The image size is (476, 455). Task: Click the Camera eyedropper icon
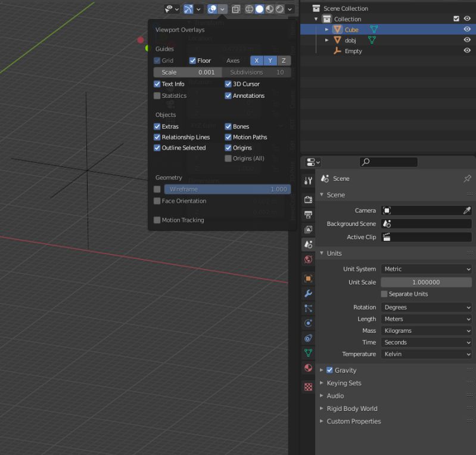467,211
